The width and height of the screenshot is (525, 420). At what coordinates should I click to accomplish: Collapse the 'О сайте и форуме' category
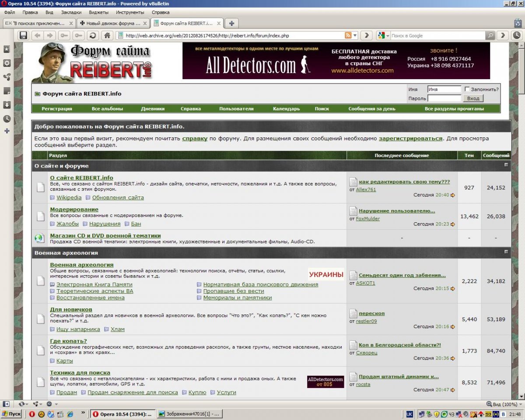pos(506,165)
